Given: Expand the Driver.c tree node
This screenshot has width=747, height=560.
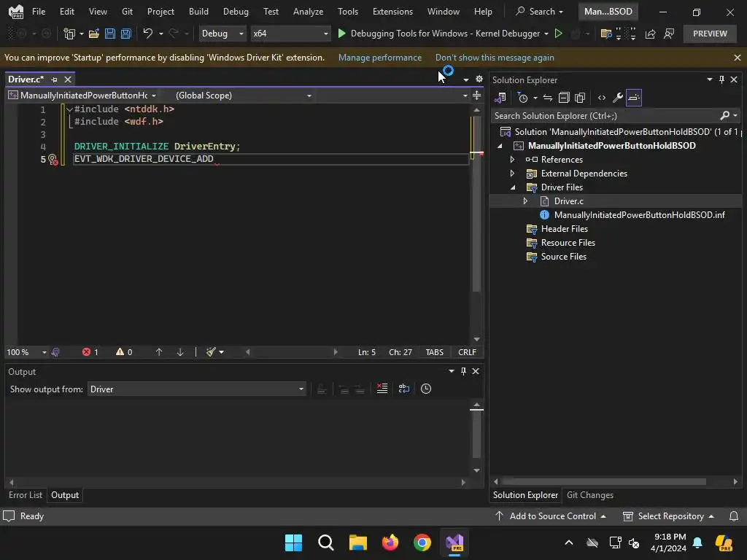Looking at the screenshot, I should click(525, 201).
